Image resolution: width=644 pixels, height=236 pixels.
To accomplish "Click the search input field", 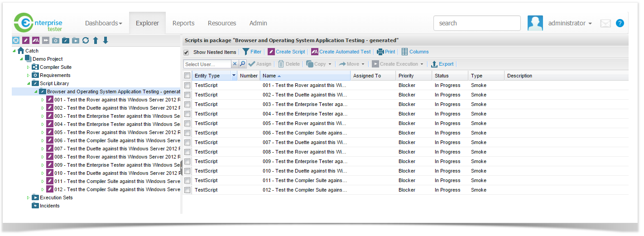I will click(476, 23).
